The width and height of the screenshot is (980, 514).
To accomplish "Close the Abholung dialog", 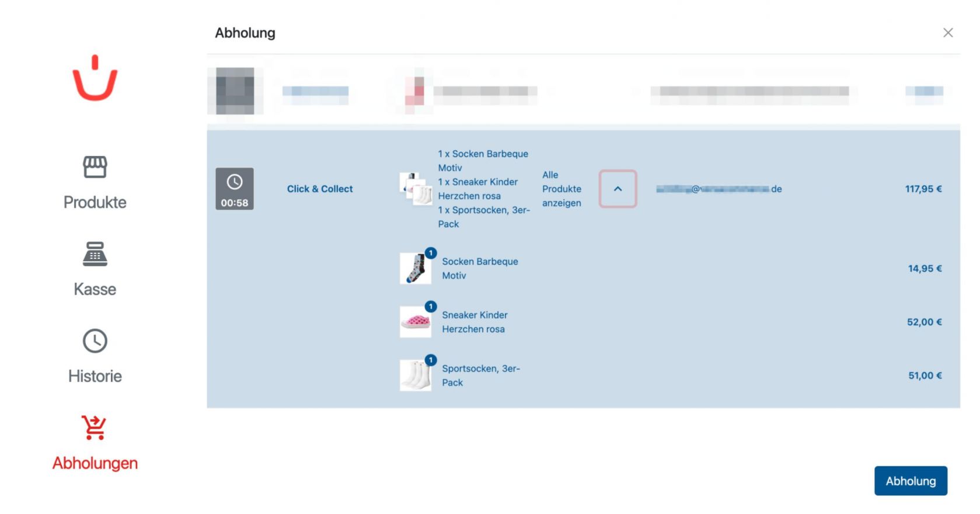I will tap(948, 33).
